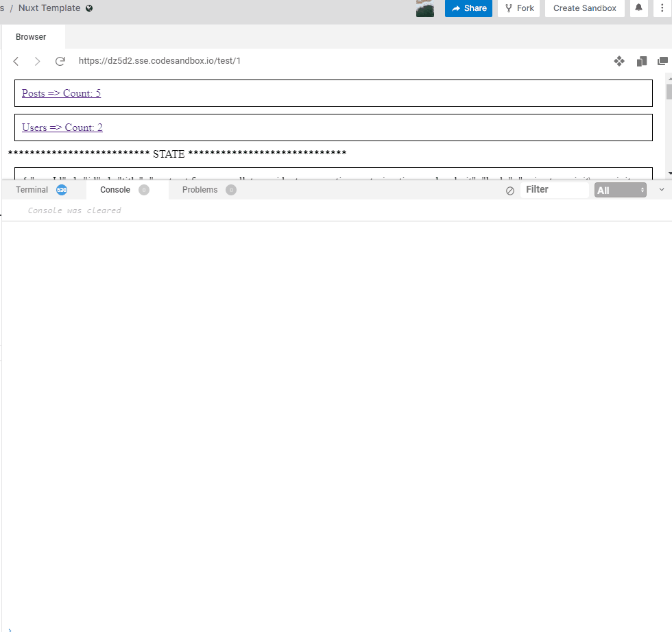
Task: Click the user avatar thumbnail
Action: [x=425, y=8]
